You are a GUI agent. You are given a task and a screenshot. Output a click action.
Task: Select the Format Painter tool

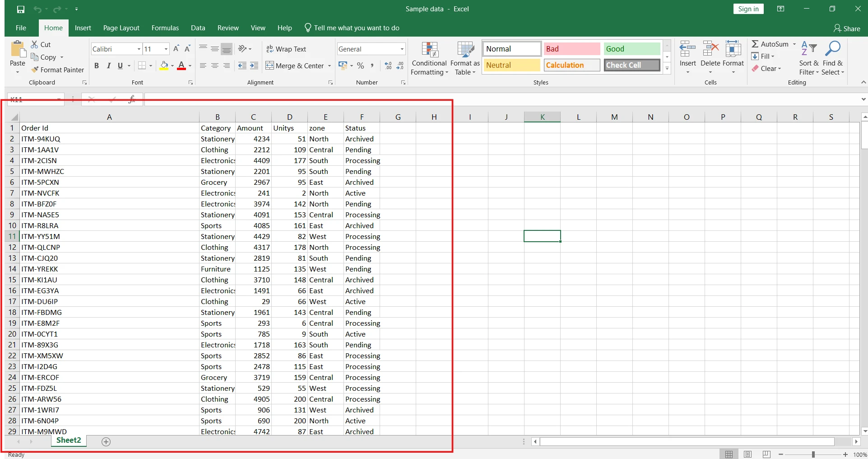point(58,70)
